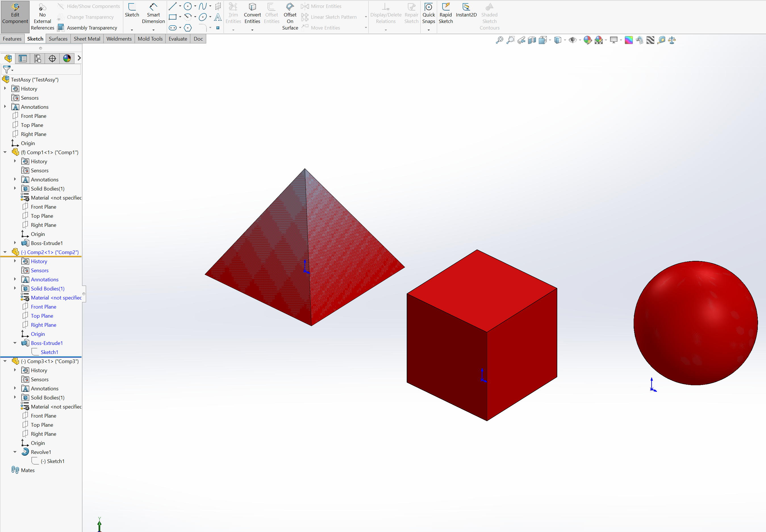Open the DimXpertManager tab
Image resolution: width=766 pixels, height=532 pixels.
tap(52, 58)
